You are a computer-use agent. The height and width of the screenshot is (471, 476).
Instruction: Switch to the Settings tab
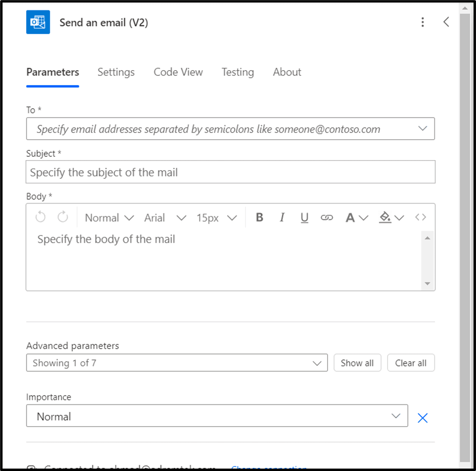coord(116,72)
